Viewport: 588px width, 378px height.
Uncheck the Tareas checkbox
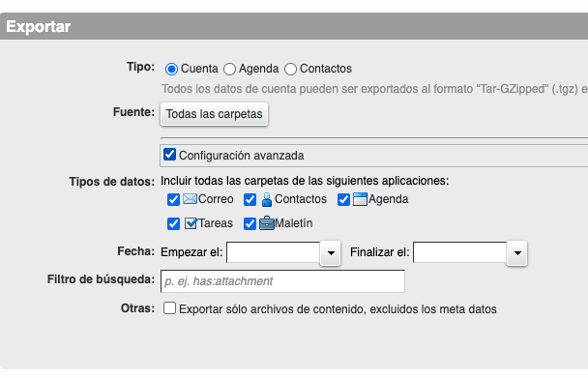click(x=173, y=224)
